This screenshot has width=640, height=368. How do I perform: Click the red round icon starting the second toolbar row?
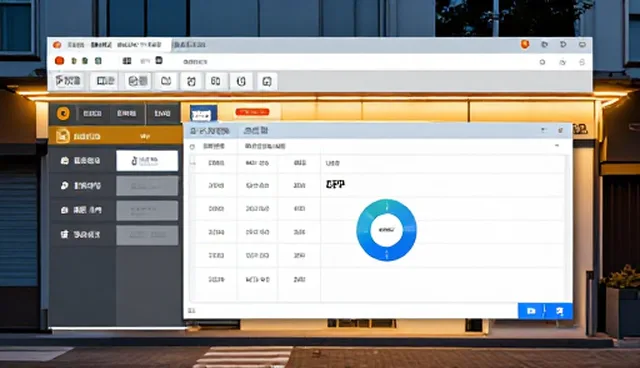tap(60, 61)
